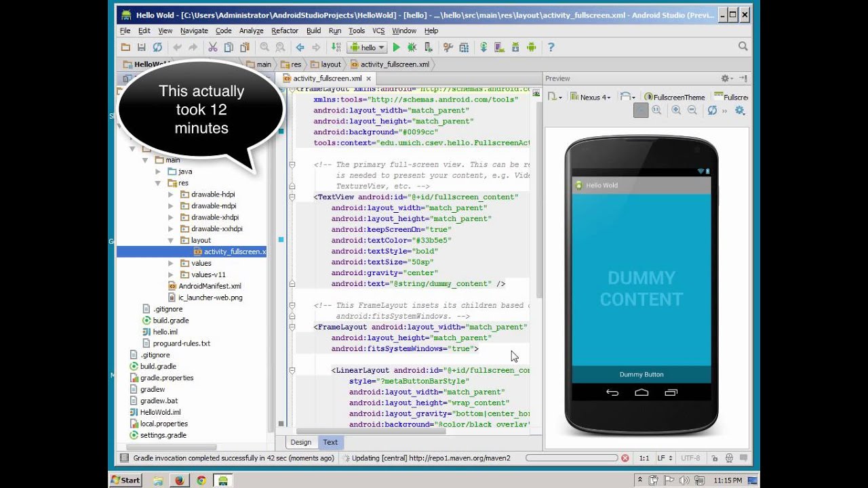Toggle read-only lock icon in status bar
Image resolution: width=868 pixels, height=488 pixels.
715,458
